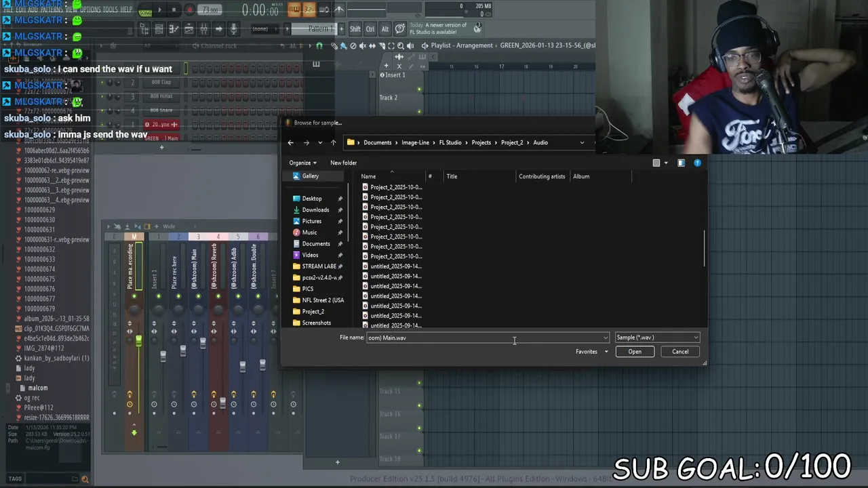Toggle the 3.2.1 countdown before recording icon
The width and height of the screenshot is (868, 488).
click(x=309, y=9)
